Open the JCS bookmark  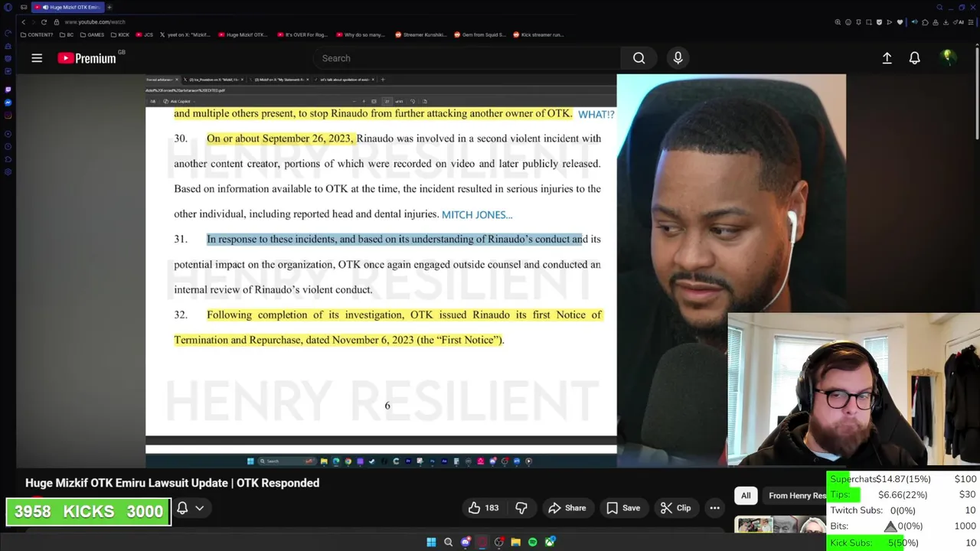[145, 34]
